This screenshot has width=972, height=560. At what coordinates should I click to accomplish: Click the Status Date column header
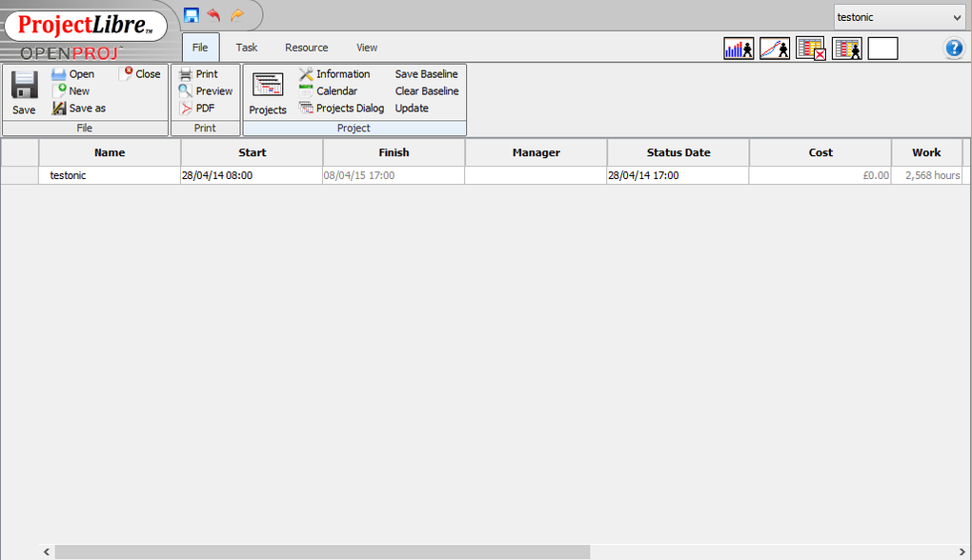(678, 152)
